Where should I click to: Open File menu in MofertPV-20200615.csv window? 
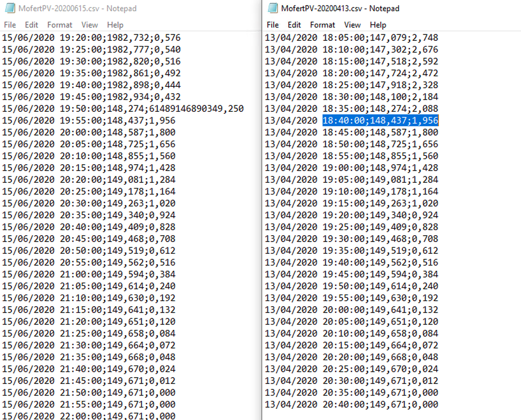[10, 25]
